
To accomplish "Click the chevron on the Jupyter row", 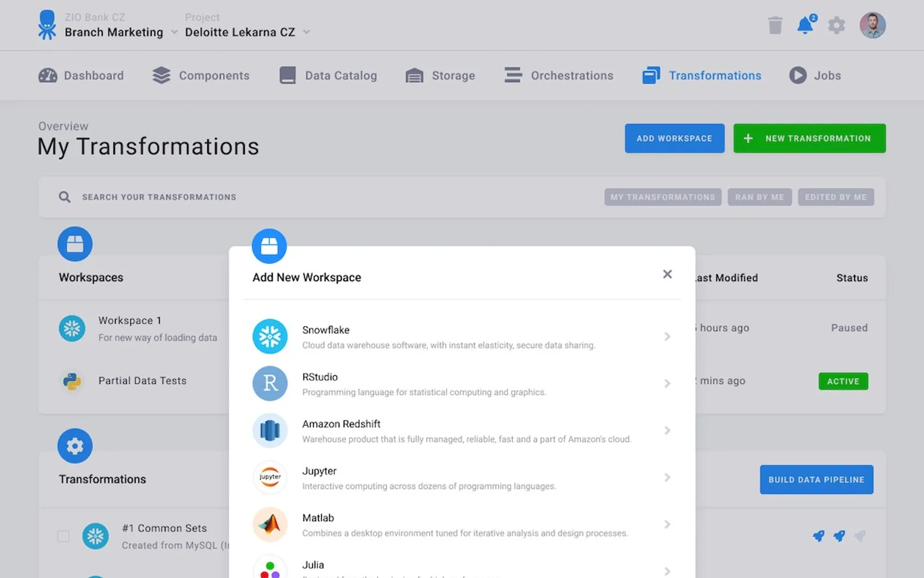I will 667,477.
